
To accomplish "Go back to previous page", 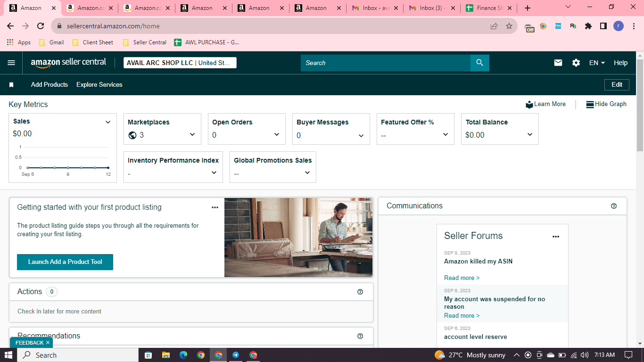I will pyautogui.click(x=10, y=26).
